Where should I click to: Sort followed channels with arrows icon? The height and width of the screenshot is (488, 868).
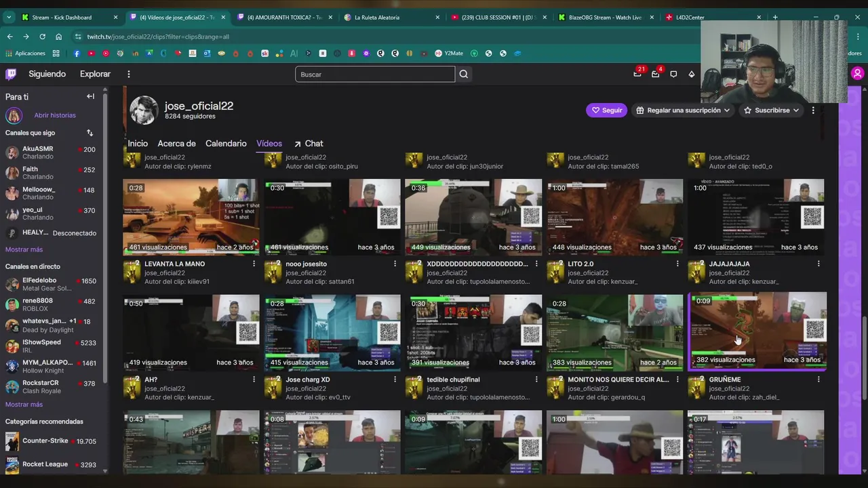coord(90,133)
